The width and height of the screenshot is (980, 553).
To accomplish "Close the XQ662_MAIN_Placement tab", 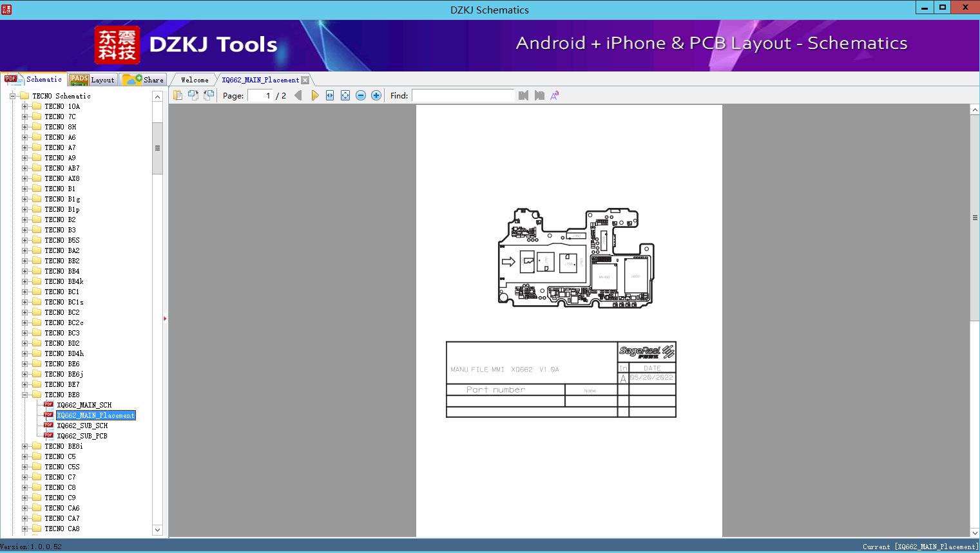I will click(305, 80).
